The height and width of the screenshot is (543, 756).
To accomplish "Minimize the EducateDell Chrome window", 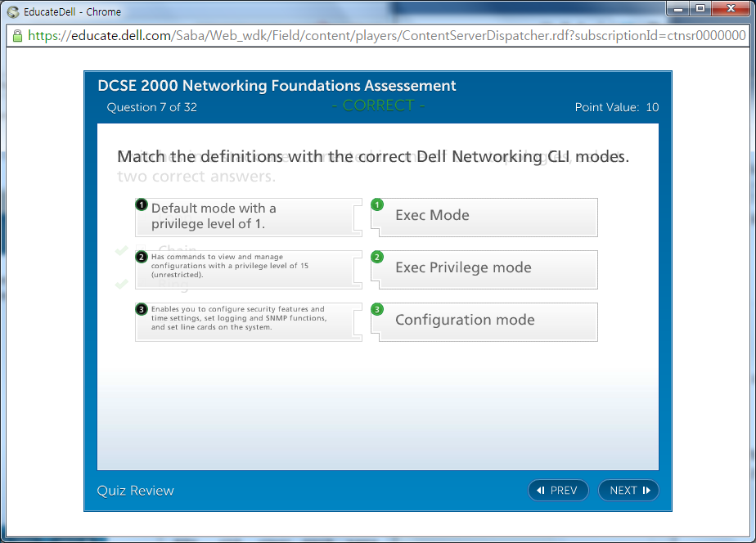I will tap(678, 9).
